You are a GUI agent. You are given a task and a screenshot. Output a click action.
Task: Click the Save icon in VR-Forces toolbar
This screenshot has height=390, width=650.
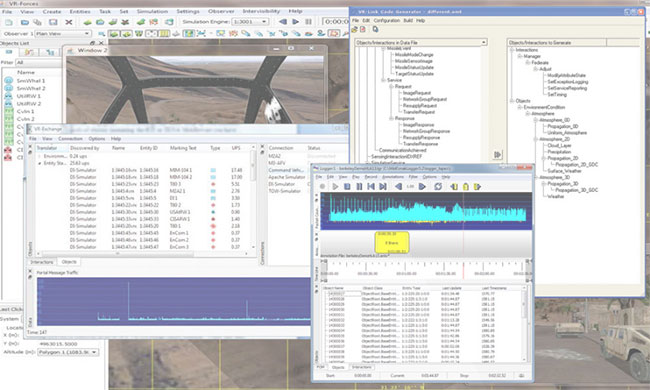click(x=53, y=22)
